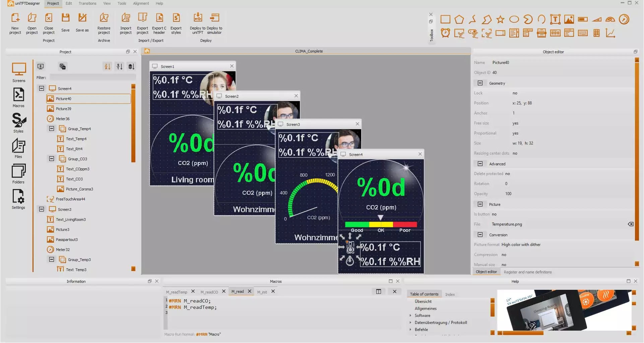Click the Restore project icon
Viewport: 644px width, 343px height.
coord(104,18)
